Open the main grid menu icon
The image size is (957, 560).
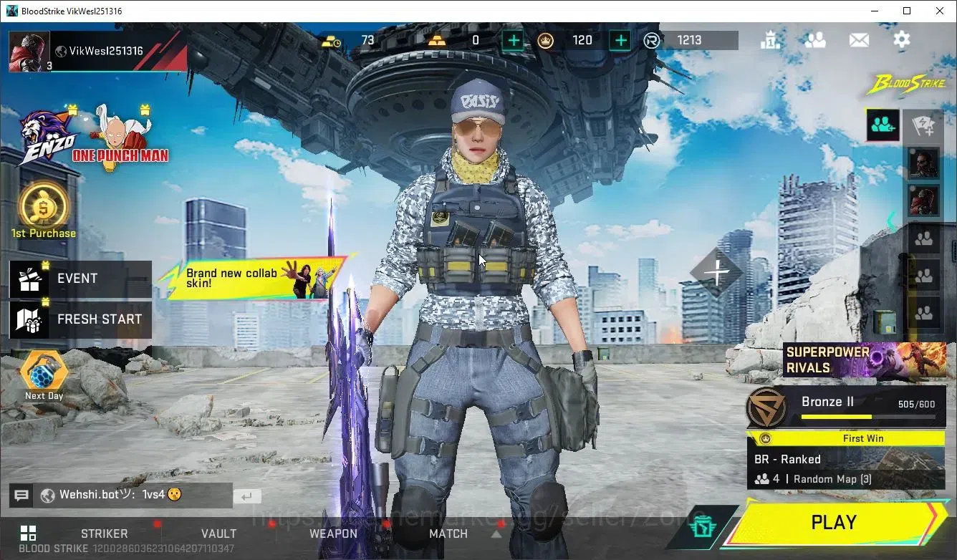28,534
